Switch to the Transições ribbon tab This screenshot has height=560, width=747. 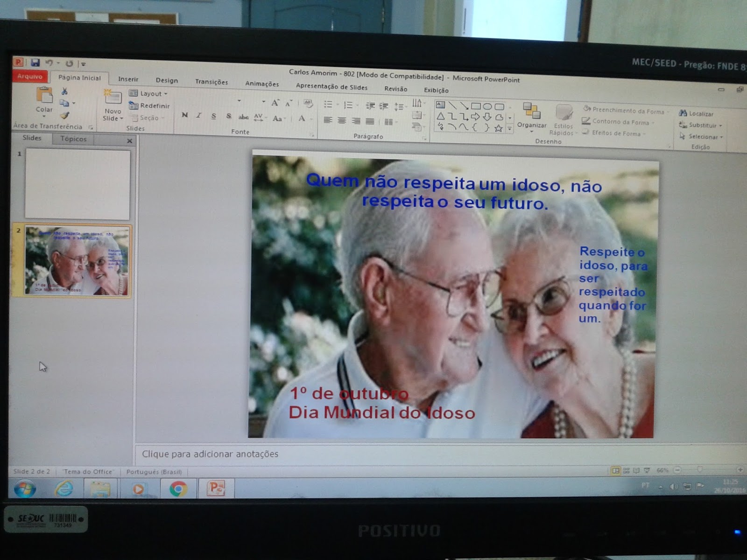(x=211, y=82)
